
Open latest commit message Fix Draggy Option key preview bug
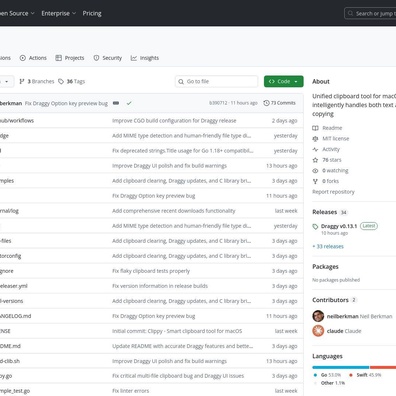coord(66,103)
